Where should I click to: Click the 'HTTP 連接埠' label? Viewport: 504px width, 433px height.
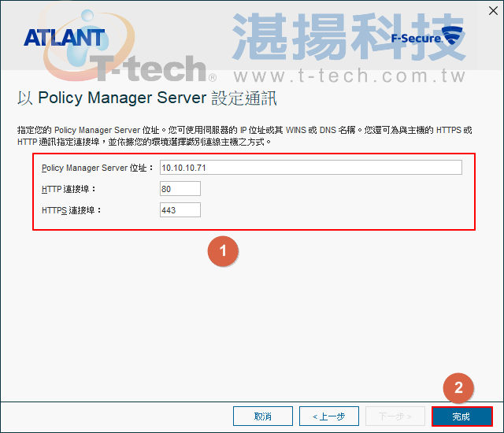click(x=69, y=189)
